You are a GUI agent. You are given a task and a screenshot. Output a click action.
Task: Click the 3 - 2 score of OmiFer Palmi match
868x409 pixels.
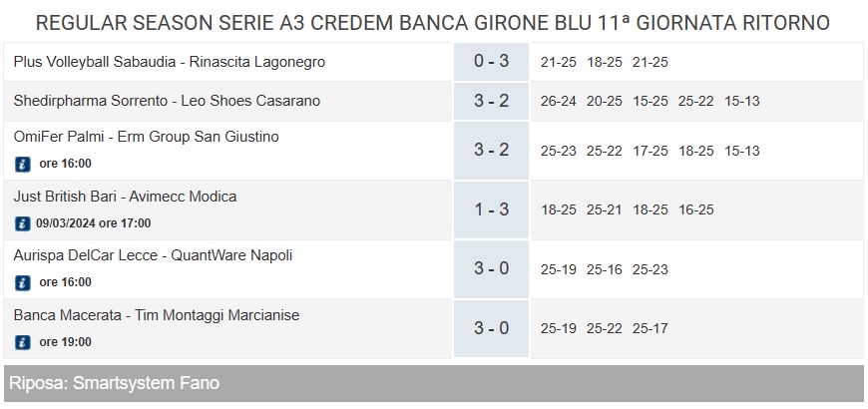click(491, 150)
